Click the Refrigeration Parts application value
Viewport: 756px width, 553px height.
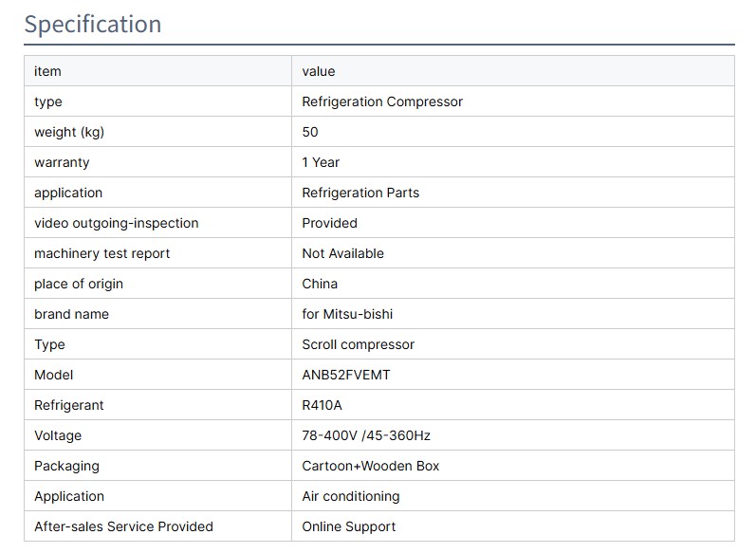pyautogui.click(x=360, y=193)
